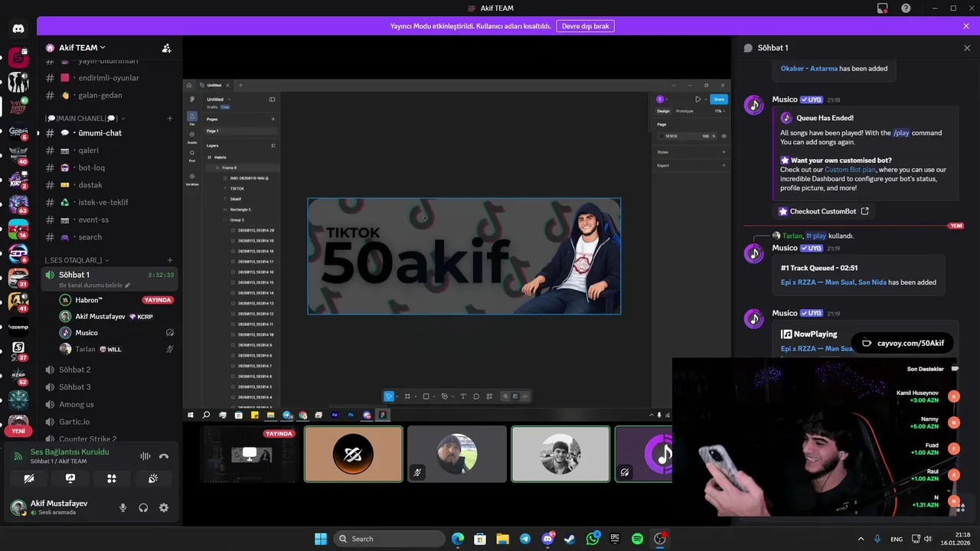Open Telegram from taskbar
The width and height of the screenshot is (980, 551).
coord(524,539)
